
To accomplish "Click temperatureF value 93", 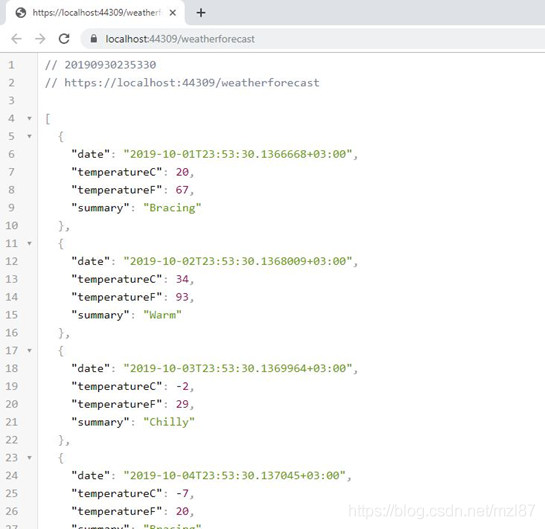I will (x=182, y=297).
